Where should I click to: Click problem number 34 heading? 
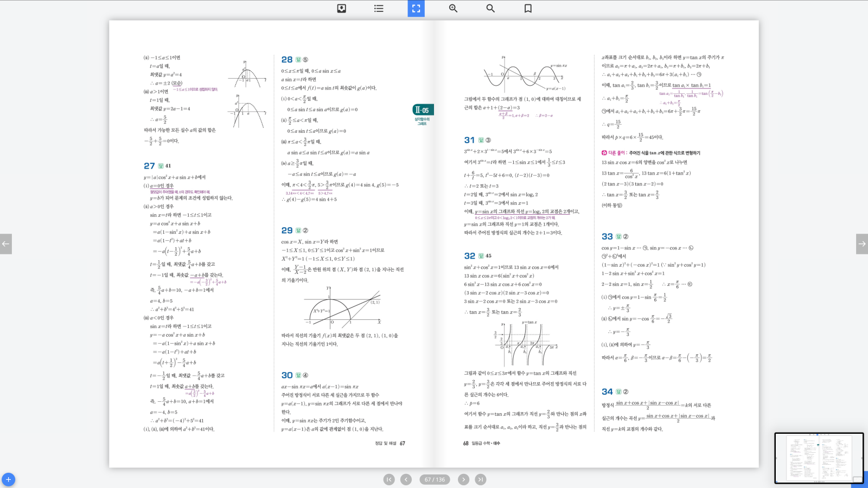pos(607,391)
